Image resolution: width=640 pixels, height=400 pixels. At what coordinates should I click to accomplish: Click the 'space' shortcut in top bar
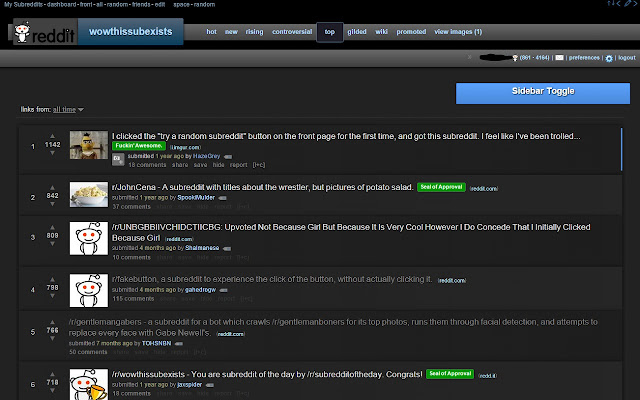(181, 4)
